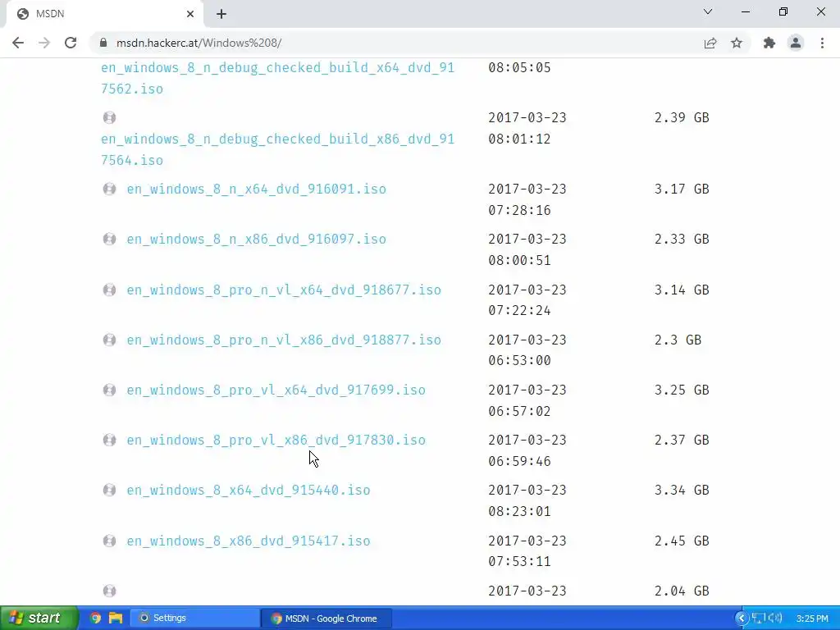Image resolution: width=840 pixels, height=630 pixels.
Task: Click timestamp 08:23:01
Action: pos(519,511)
